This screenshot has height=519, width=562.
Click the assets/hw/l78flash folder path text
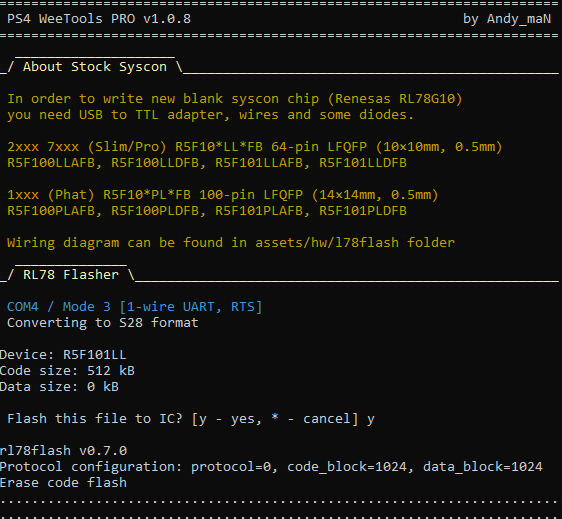(327, 243)
